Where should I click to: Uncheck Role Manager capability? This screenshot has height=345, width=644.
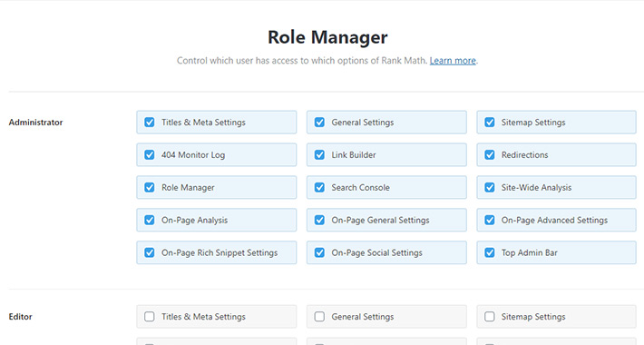150,188
